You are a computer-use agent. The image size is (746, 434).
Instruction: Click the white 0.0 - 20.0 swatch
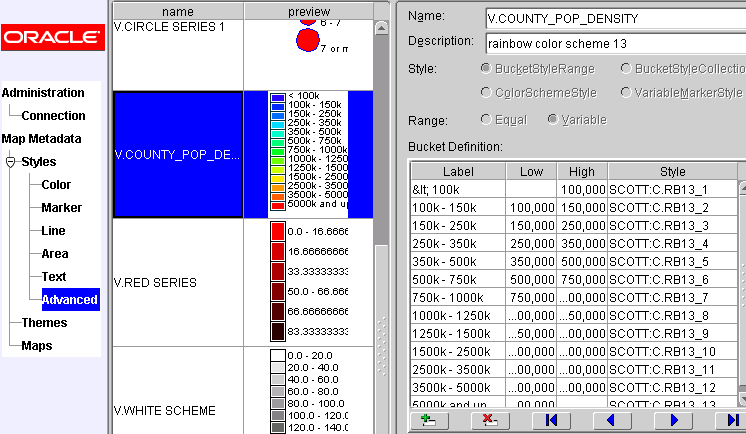point(278,355)
